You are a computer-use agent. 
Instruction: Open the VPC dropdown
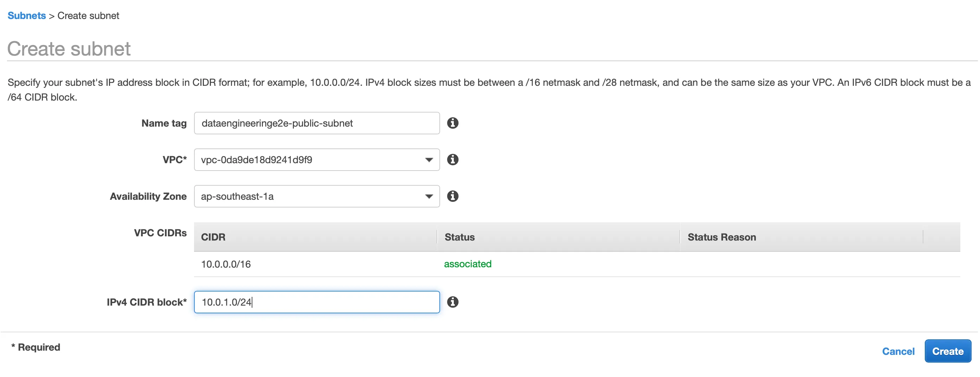click(x=316, y=160)
